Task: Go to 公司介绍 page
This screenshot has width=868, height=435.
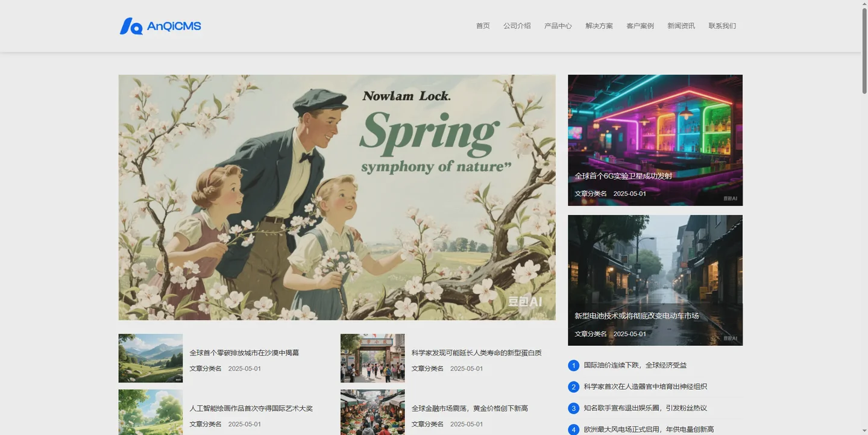Action: pyautogui.click(x=517, y=26)
